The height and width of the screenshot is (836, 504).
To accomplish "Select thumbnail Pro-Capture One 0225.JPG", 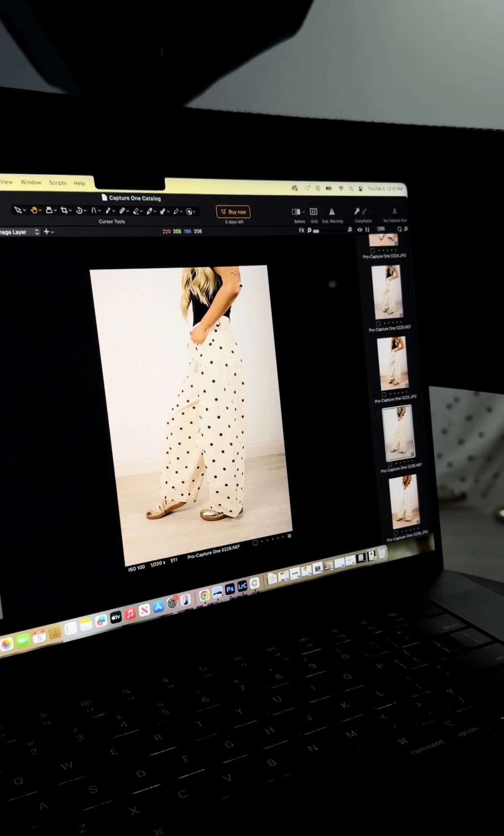I will click(393, 363).
